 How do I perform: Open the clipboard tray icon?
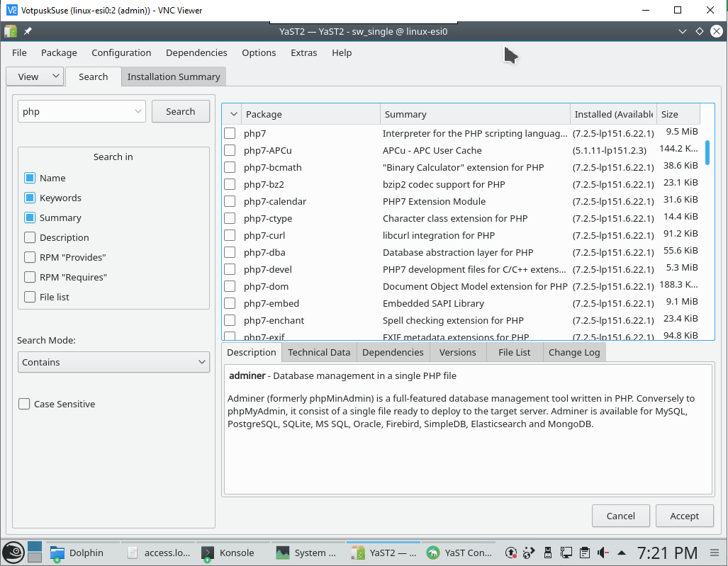coord(585,553)
